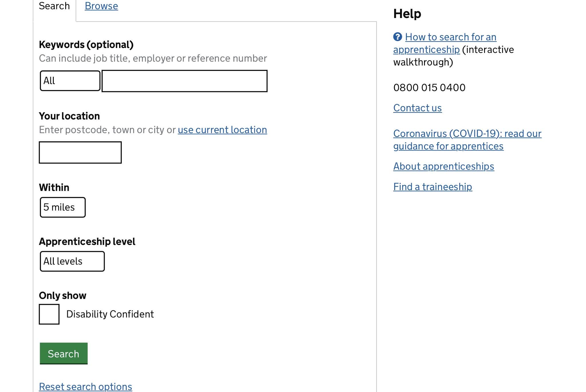586x392 pixels.
Task: Tick the Disability Confident checkbox
Action: coord(49,314)
